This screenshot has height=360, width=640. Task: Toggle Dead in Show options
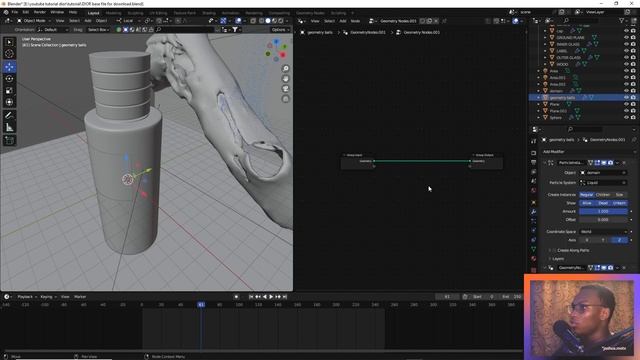[603, 203]
